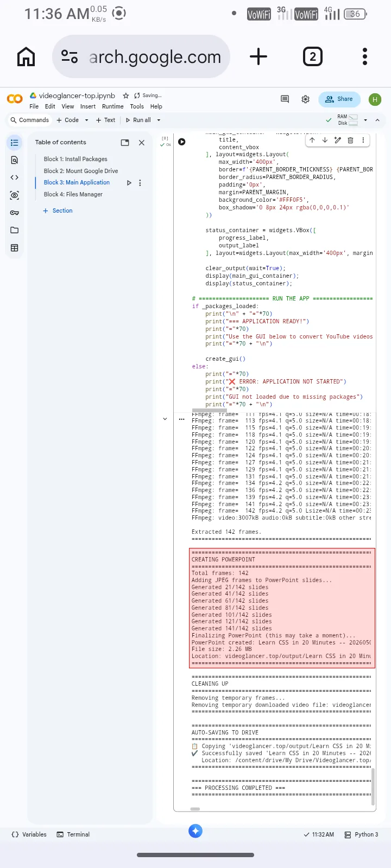This screenshot has width=391, height=868.
Task: Click the 11:32 AM execution status
Action: coord(319,834)
